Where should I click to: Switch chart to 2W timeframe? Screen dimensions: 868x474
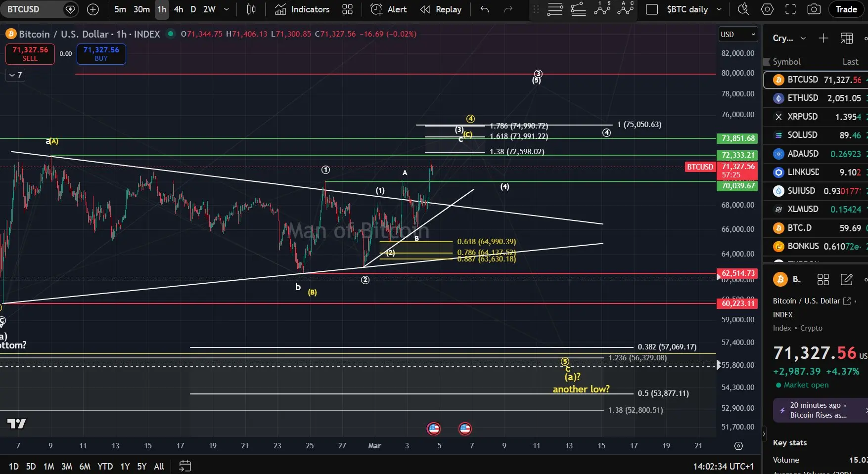tap(209, 9)
